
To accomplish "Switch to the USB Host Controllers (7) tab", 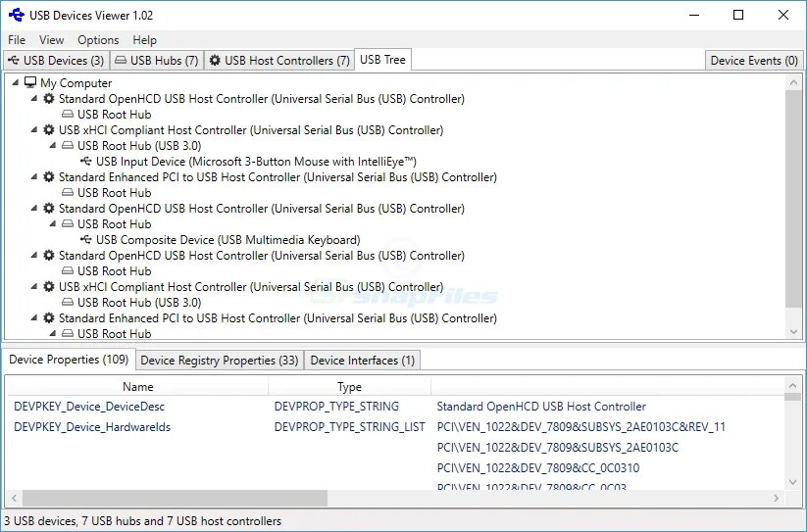I will pyautogui.click(x=280, y=61).
